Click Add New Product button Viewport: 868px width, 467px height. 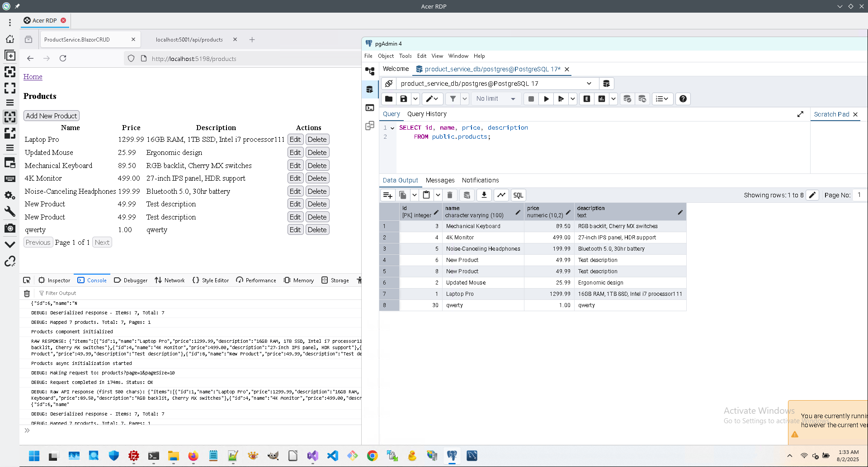(52, 116)
